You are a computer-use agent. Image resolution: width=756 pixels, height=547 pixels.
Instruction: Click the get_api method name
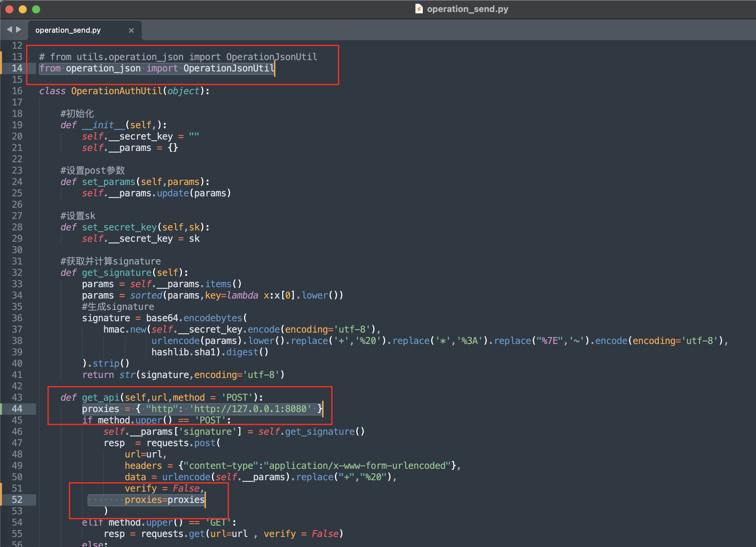tap(101, 397)
